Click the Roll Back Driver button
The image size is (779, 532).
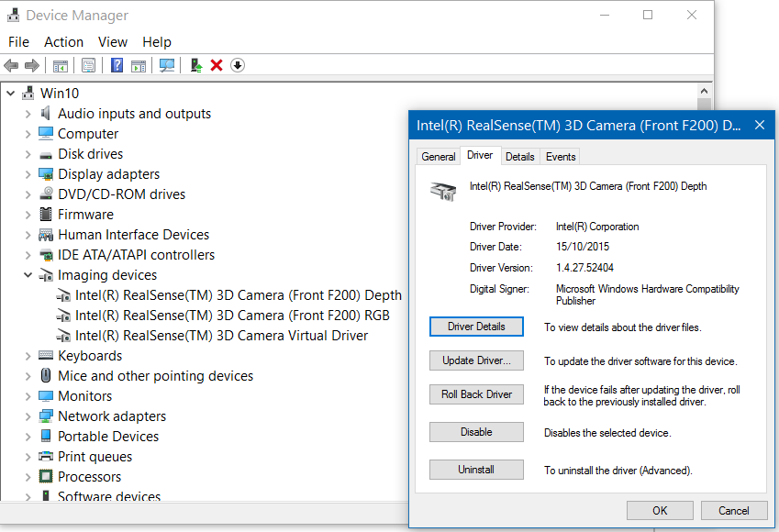coord(476,393)
